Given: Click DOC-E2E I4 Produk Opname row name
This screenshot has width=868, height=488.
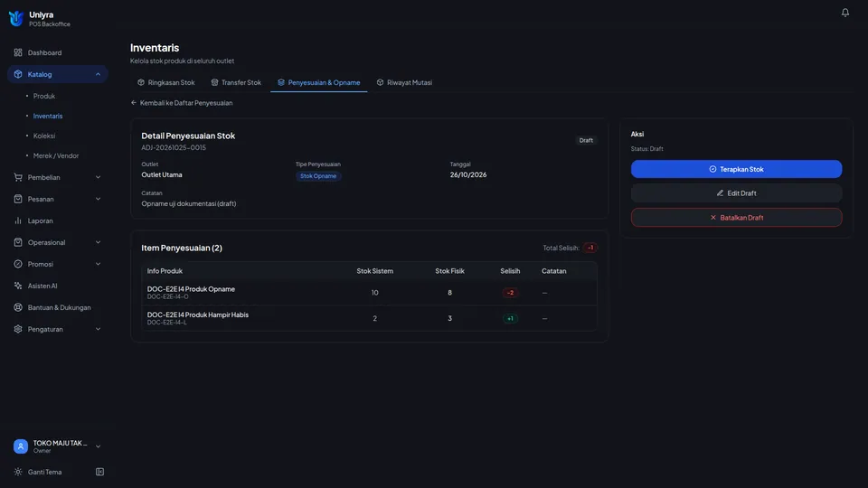Looking at the screenshot, I should pos(191,289).
